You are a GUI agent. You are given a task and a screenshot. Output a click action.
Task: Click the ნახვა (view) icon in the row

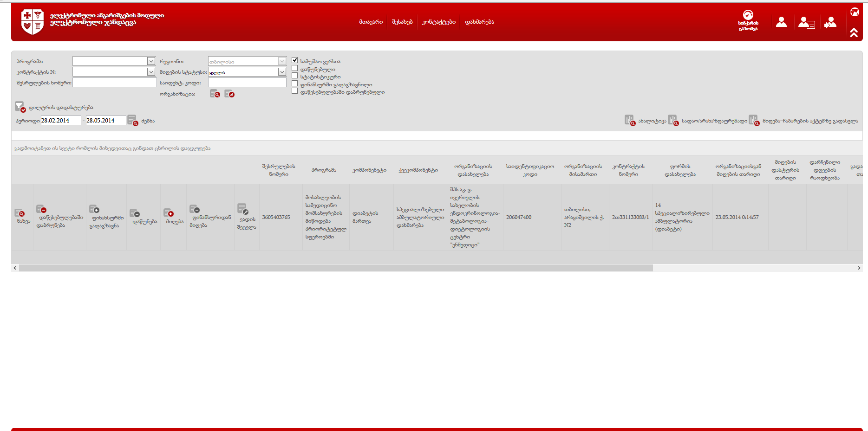[x=20, y=213]
